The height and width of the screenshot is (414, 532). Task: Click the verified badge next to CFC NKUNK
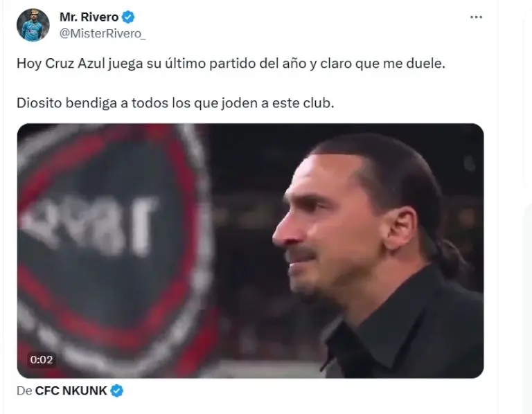point(116,390)
